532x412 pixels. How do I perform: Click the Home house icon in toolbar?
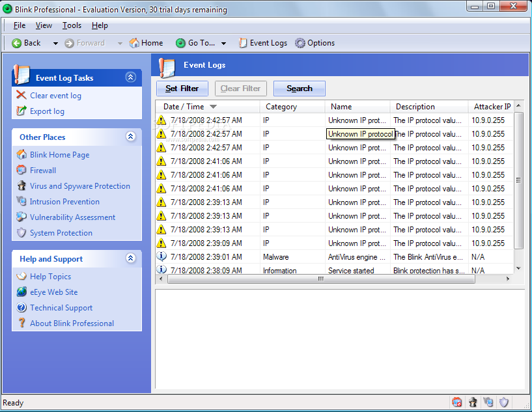click(x=134, y=43)
